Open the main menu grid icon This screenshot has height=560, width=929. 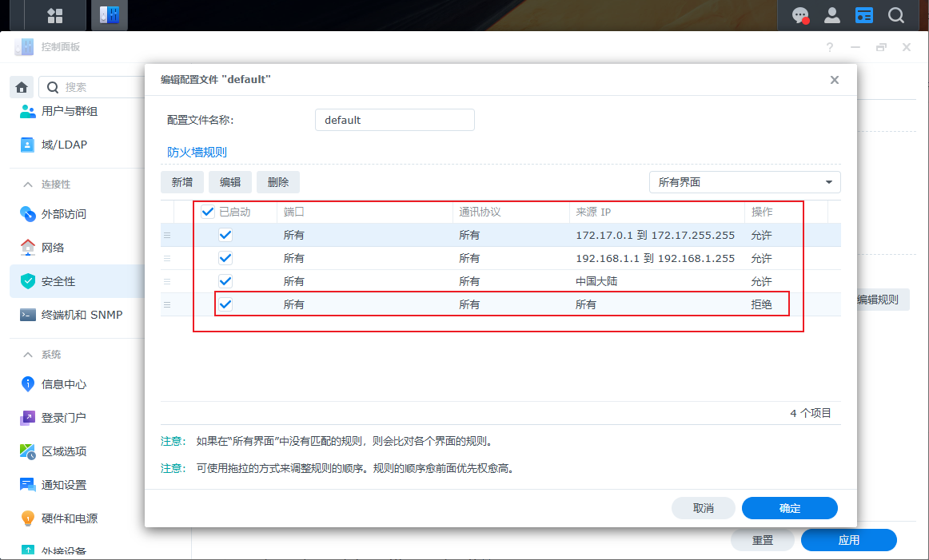(55, 15)
